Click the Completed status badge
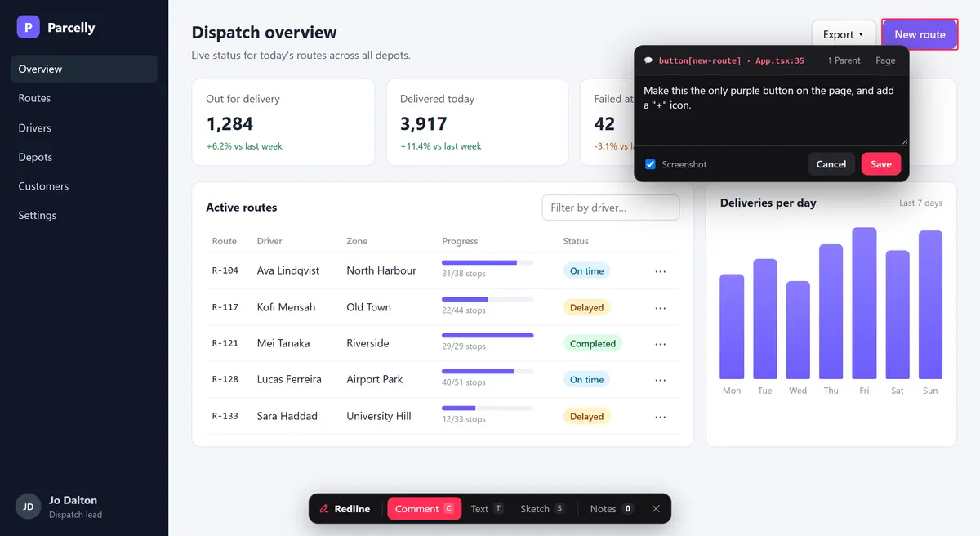 [593, 344]
